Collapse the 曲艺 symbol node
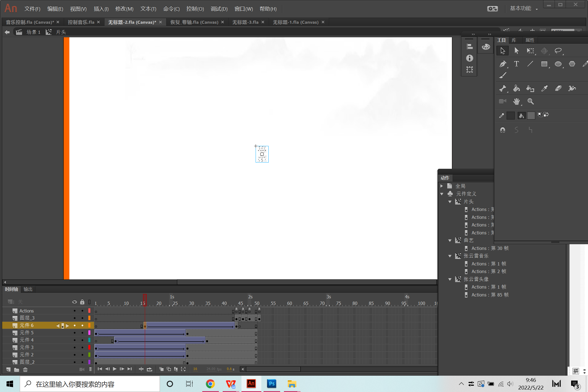 [x=450, y=240]
